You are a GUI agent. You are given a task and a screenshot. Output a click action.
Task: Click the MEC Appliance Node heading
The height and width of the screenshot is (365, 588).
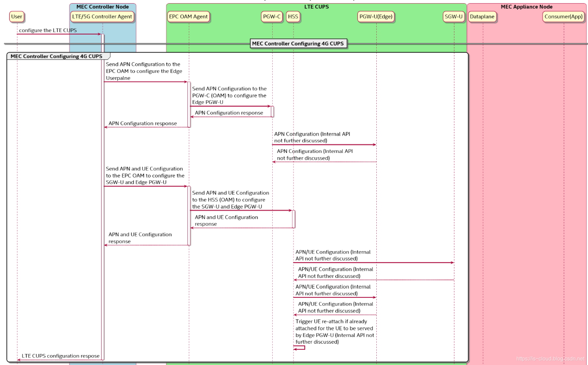point(526,7)
